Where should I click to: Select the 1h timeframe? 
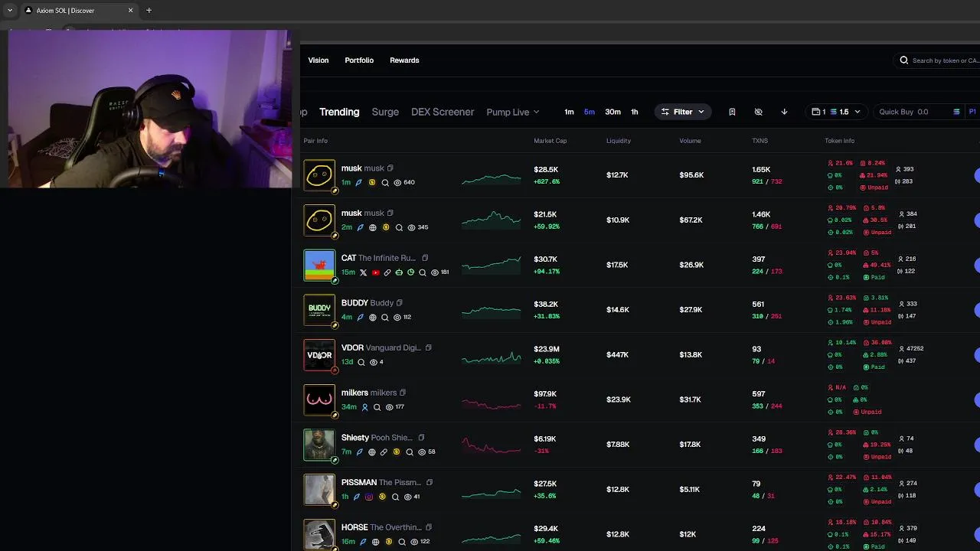tap(634, 112)
